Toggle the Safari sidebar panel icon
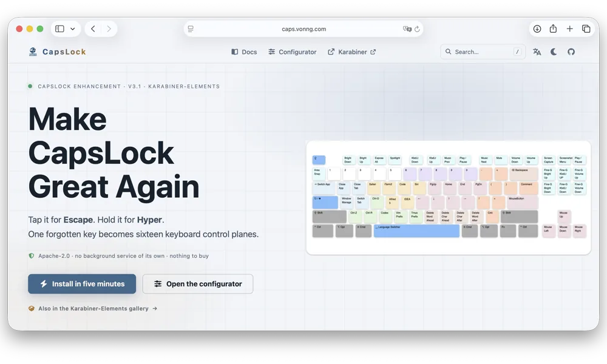Viewport: 607px width, 364px height. pyautogui.click(x=59, y=29)
